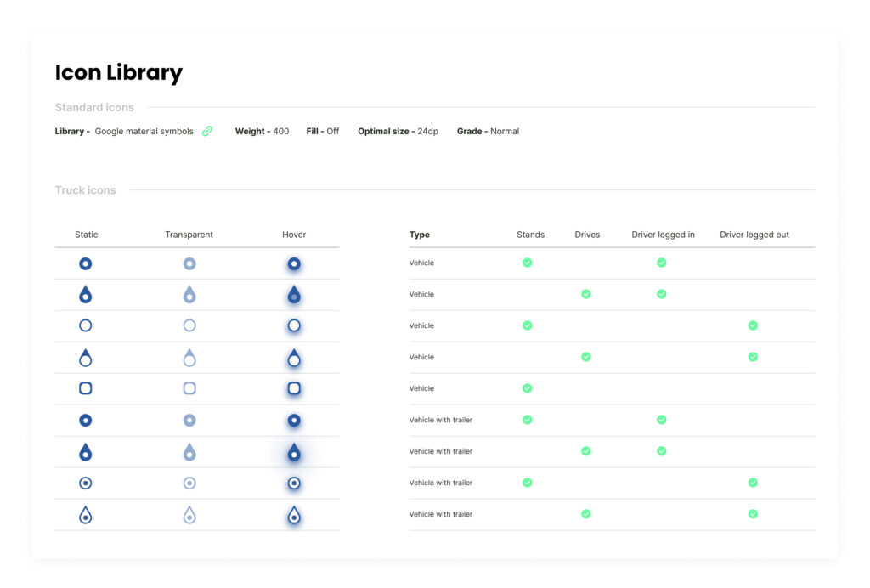
Task: Choose Transparent hollow teardrop for driving Vehicle, logged out
Action: (189, 357)
